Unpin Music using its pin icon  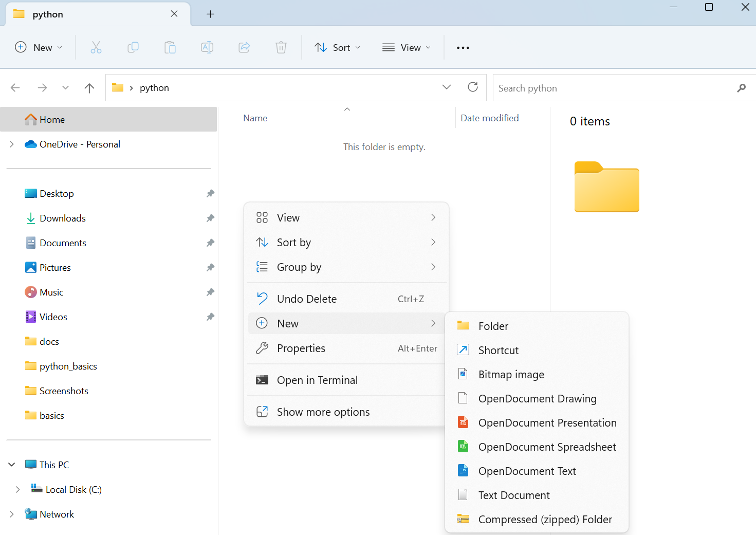(x=210, y=292)
